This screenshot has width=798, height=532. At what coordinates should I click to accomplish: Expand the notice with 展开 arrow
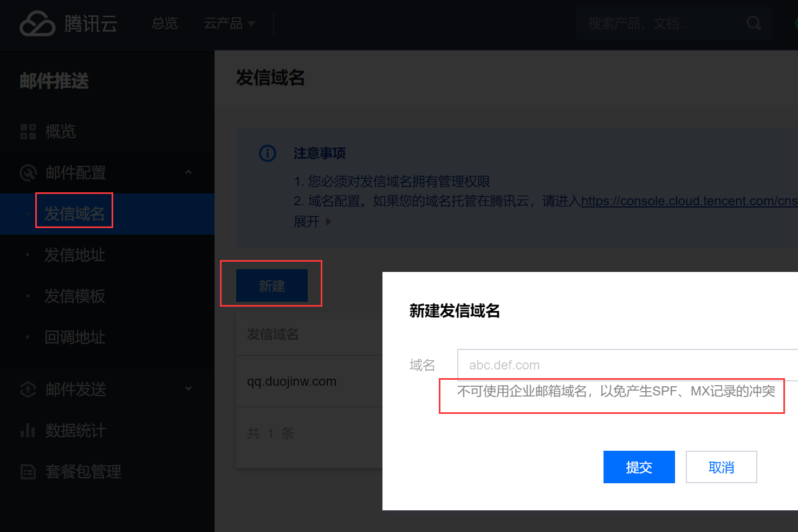pyautogui.click(x=313, y=222)
